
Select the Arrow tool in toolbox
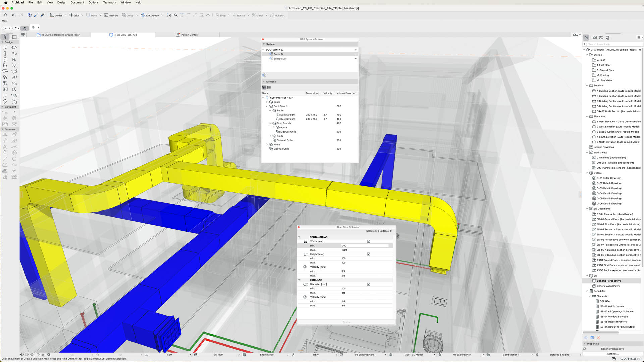coord(5,37)
